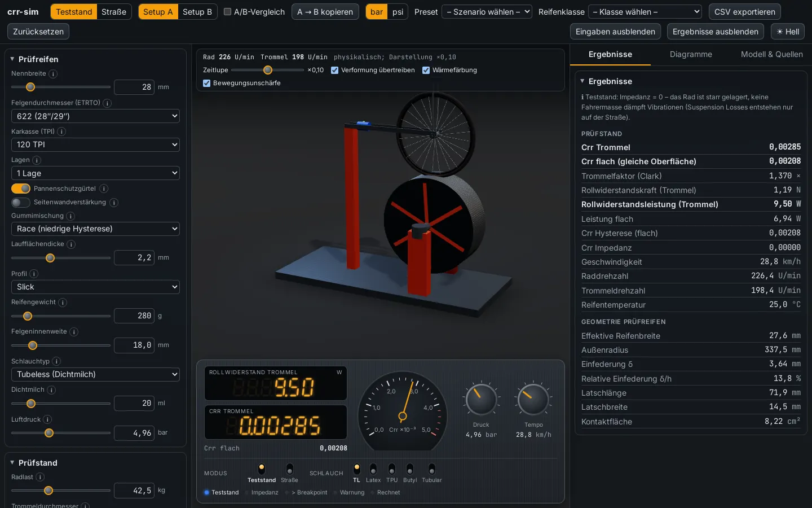The image size is (812, 508).
Task: Switch to Setup B
Action: [x=197, y=12]
